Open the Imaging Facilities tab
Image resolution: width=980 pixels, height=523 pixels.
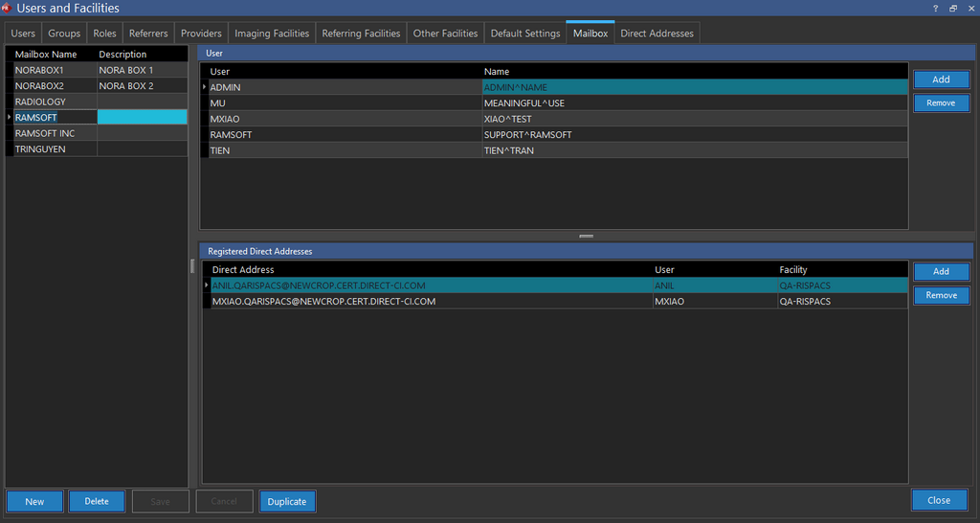point(272,34)
